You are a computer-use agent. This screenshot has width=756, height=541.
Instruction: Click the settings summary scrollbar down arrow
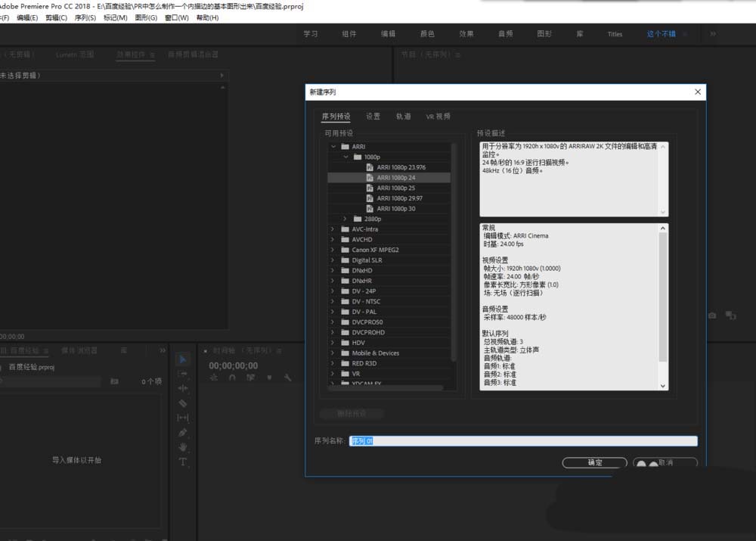[663, 386]
